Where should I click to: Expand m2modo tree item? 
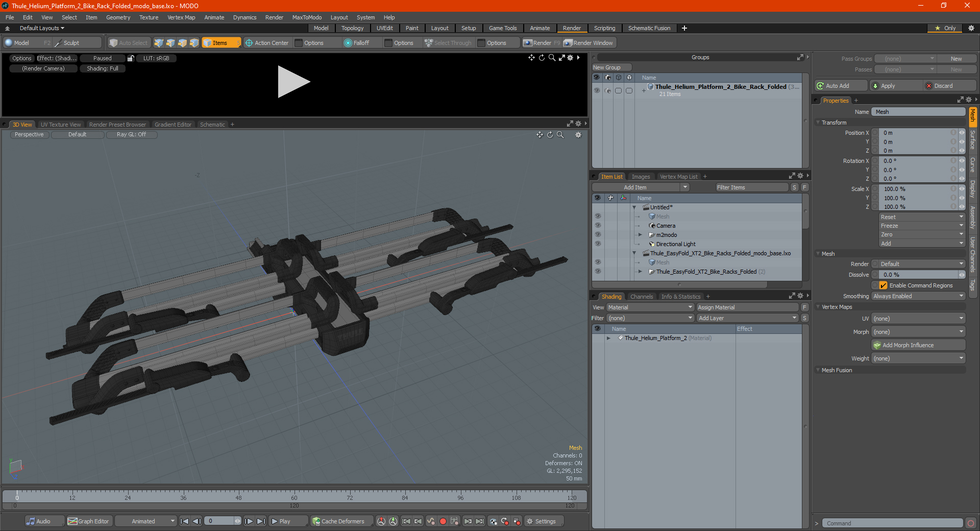640,235
